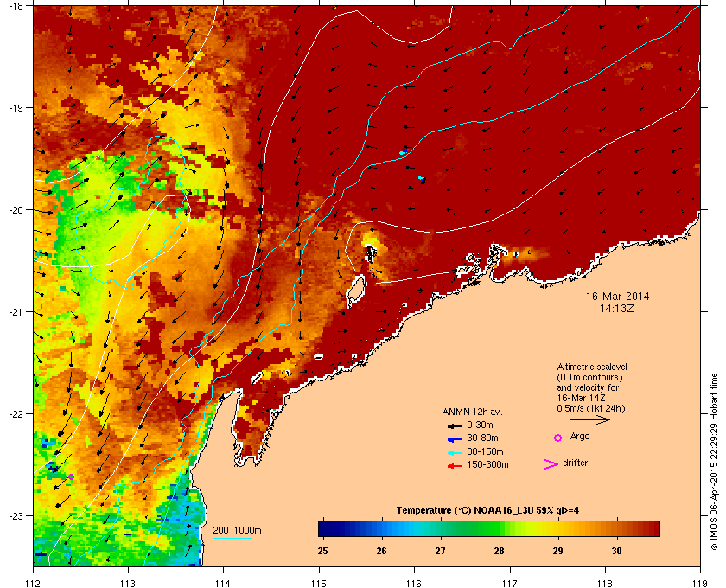Click the black 0-30m arrow legend icon

(x=455, y=425)
